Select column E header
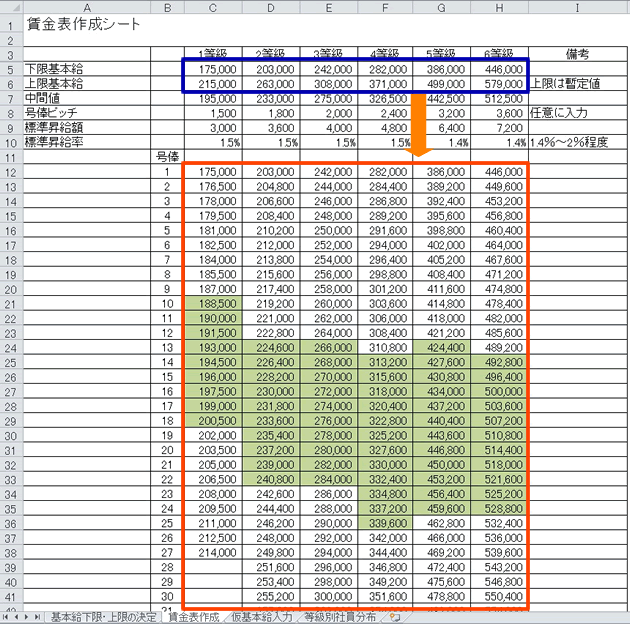 click(329, 7)
